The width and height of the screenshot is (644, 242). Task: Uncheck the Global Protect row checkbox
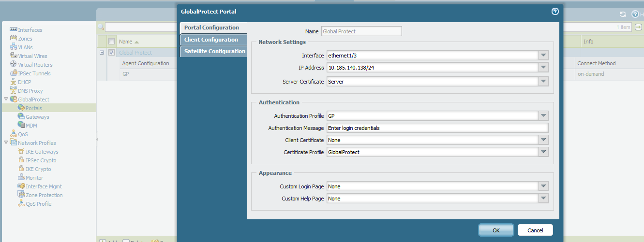[x=112, y=53]
